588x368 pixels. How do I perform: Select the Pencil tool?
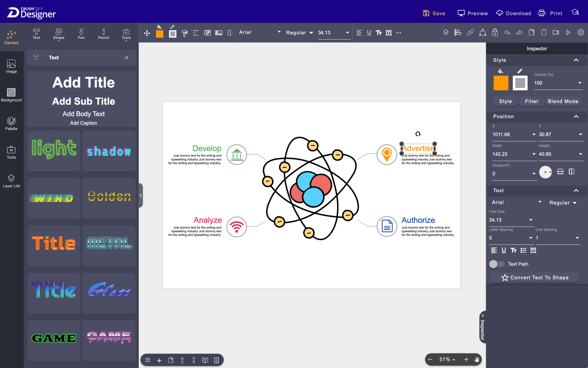pos(103,33)
